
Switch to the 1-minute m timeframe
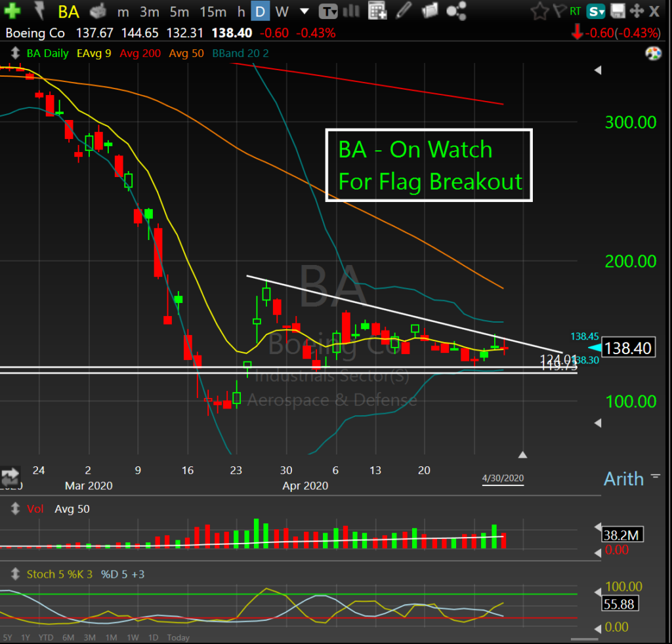coord(123,12)
